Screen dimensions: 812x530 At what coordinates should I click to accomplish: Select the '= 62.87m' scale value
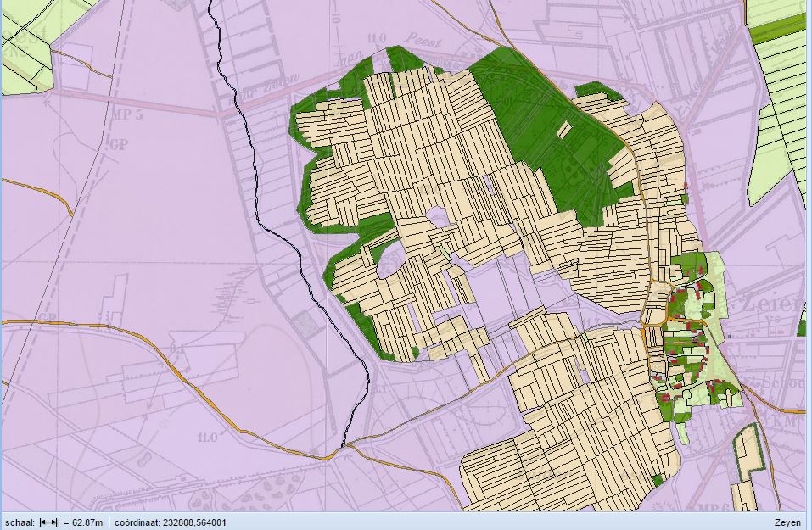click(83, 522)
